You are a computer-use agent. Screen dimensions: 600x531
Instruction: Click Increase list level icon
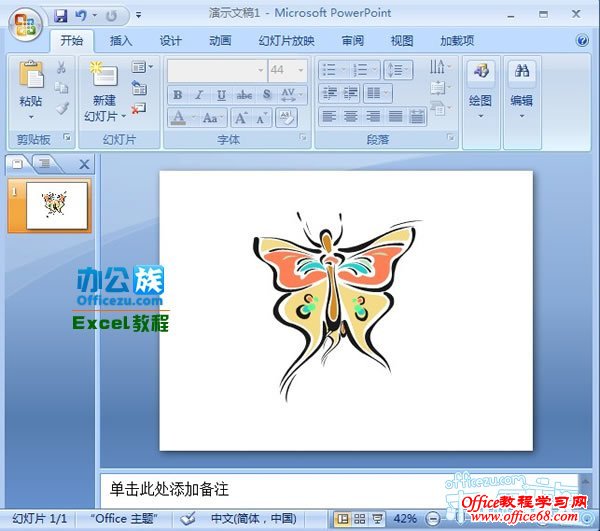(350, 93)
